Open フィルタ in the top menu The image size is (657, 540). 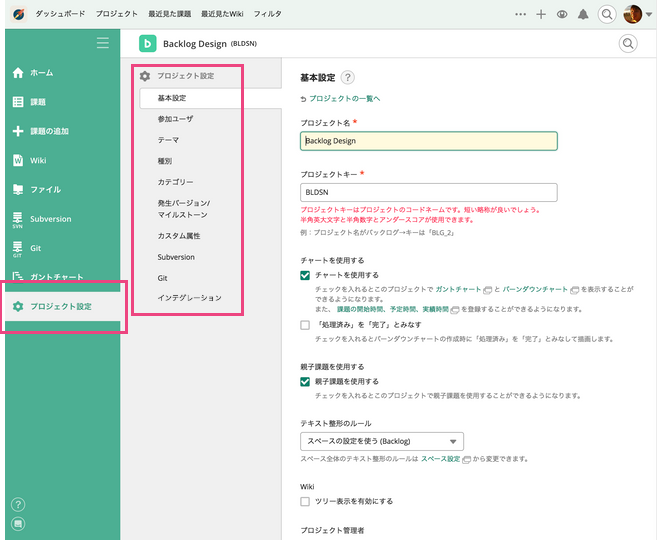(267, 14)
